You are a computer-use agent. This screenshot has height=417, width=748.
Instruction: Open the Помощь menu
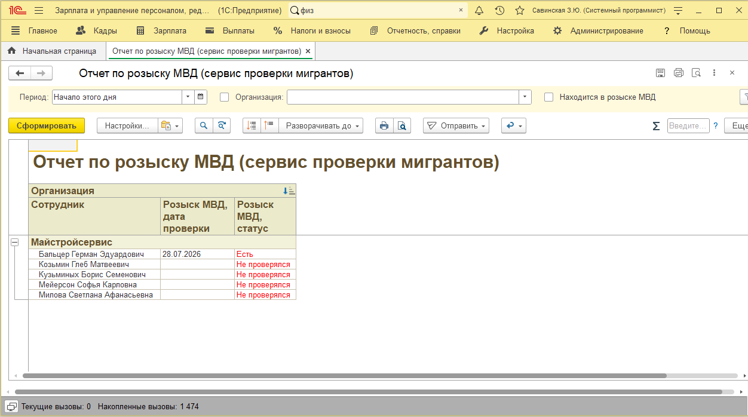pyautogui.click(x=687, y=31)
